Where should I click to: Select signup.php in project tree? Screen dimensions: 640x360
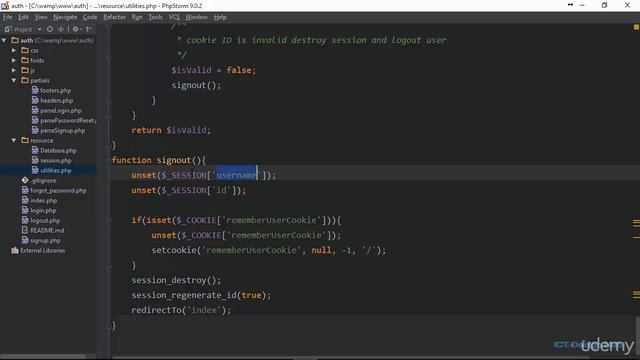click(45, 240)
